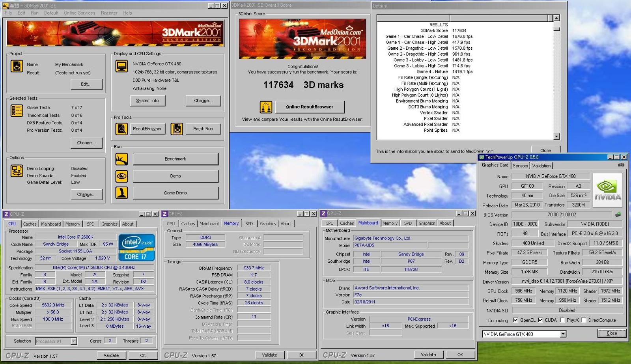
Task: Click motherboard model P67A-UD5 field
Action: click(390, 245)
